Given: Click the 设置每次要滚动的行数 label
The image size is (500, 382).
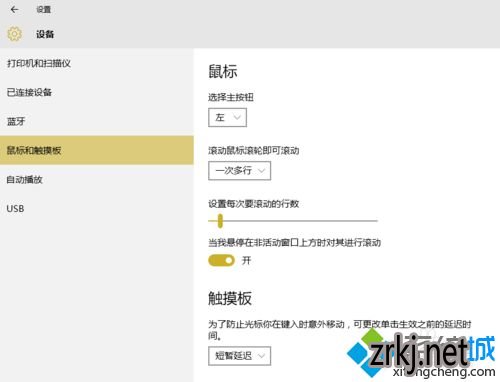Looking at the screenshot, I should click(253, 204).
